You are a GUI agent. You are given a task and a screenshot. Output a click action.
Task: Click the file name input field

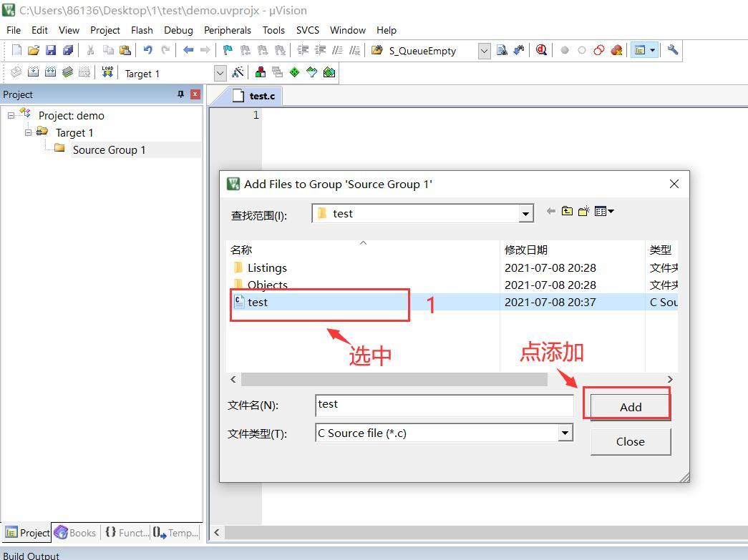click(444, 405)
